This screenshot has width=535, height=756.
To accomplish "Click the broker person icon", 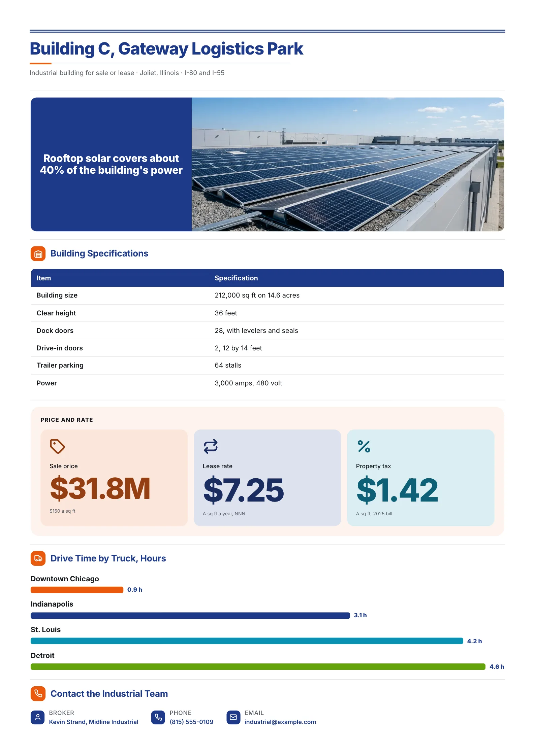I will tap(38, 717).
